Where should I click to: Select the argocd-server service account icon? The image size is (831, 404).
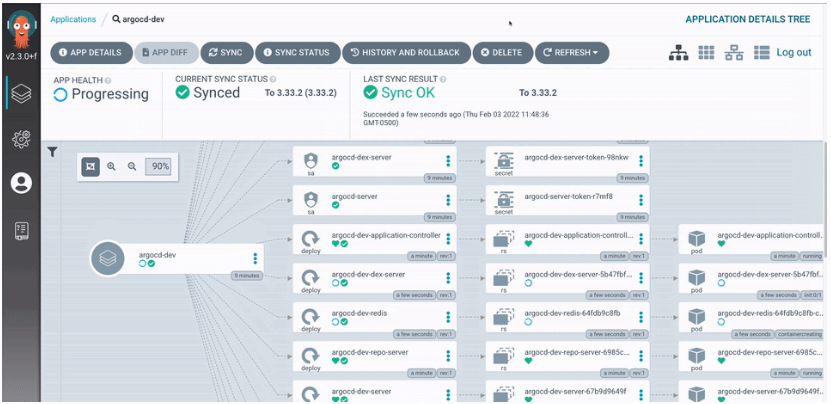pyautogui.click(x=311, y=199)
